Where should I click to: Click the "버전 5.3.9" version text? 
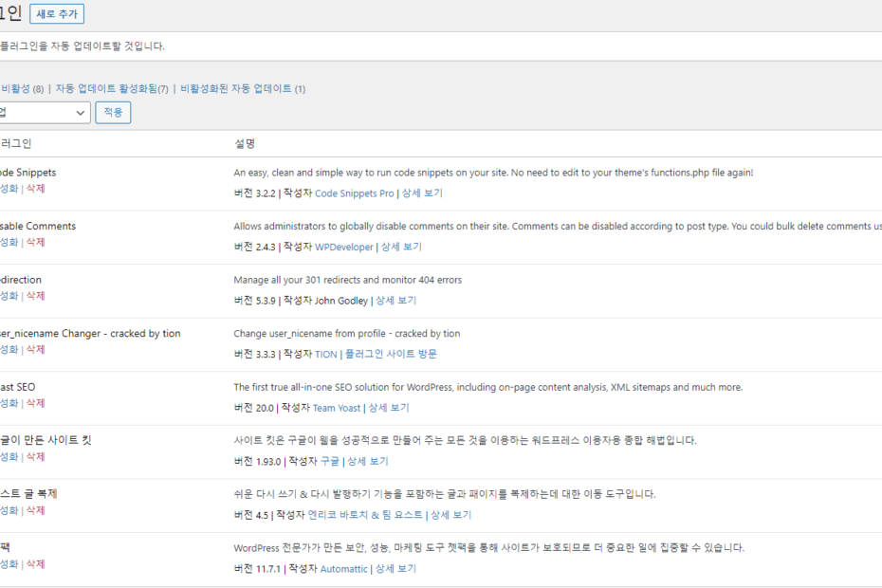255,301
